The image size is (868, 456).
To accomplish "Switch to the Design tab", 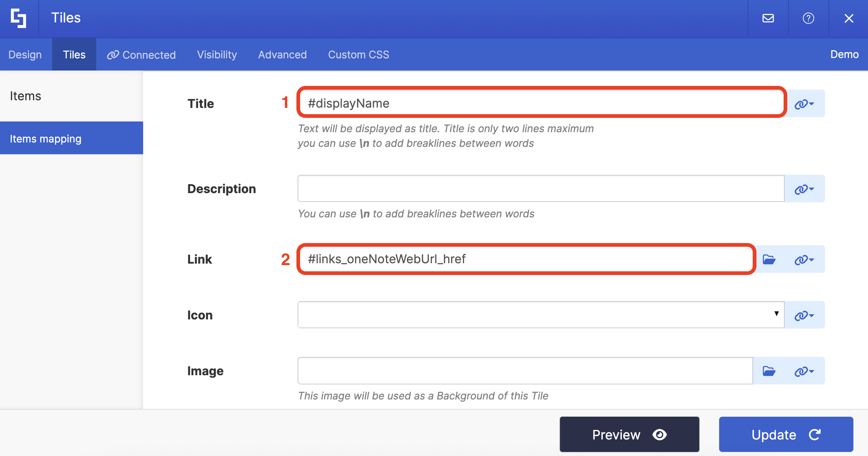I will point(25,54).
